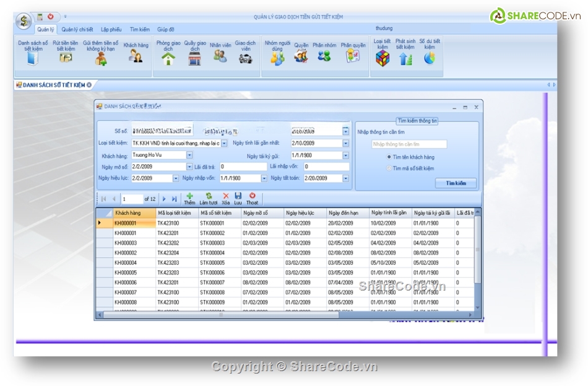Click Lãi đã trả input field

(x=243, y=166)
